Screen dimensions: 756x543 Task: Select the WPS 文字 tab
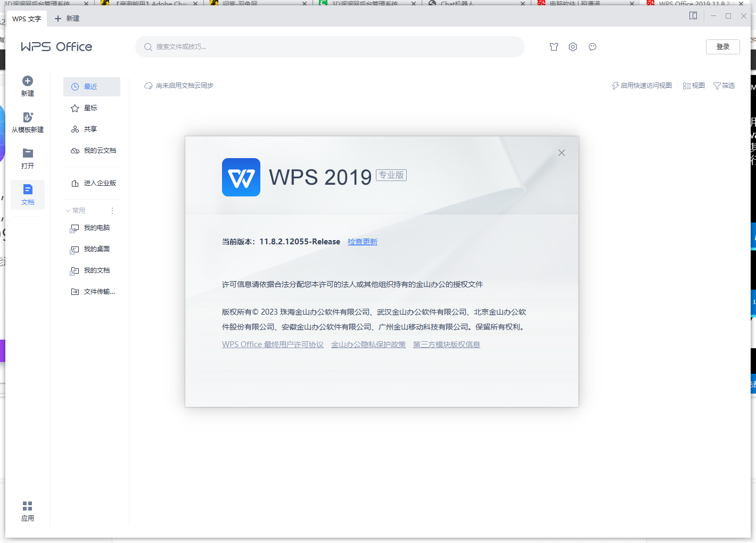tap(27, 19)
